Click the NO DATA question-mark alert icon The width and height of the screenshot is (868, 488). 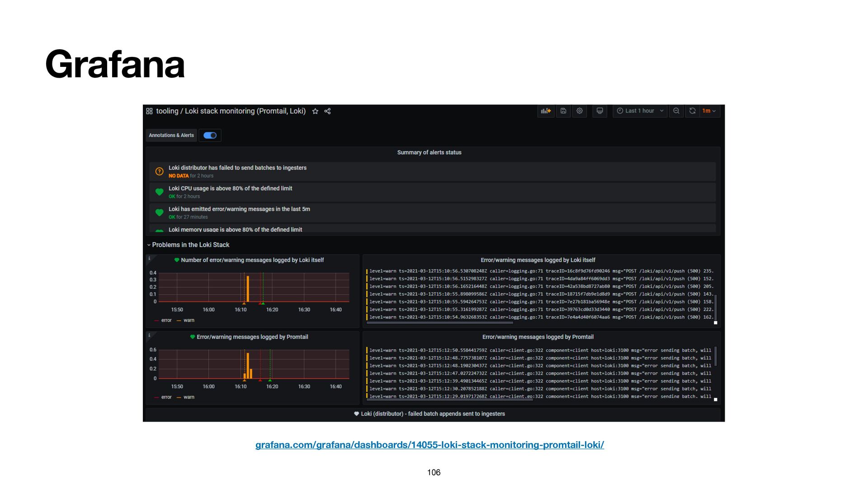pyautogui.click(x=159, y=171)
